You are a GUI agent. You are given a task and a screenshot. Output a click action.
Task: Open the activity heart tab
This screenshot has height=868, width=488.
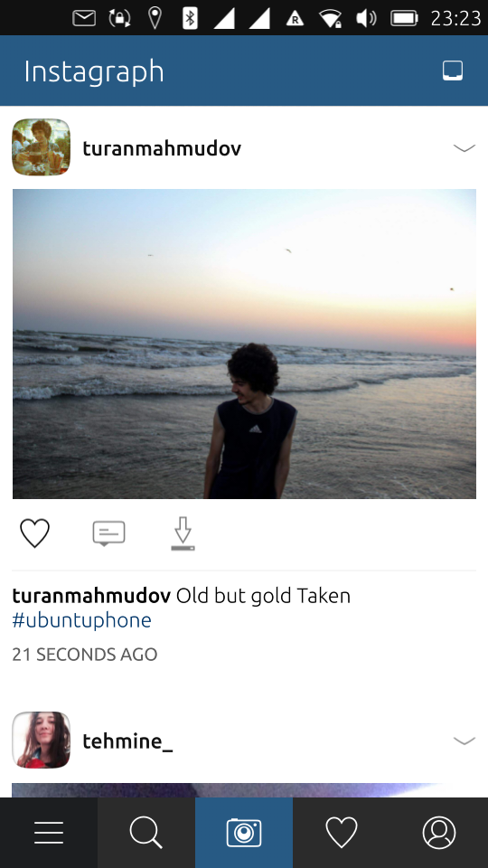342,833
